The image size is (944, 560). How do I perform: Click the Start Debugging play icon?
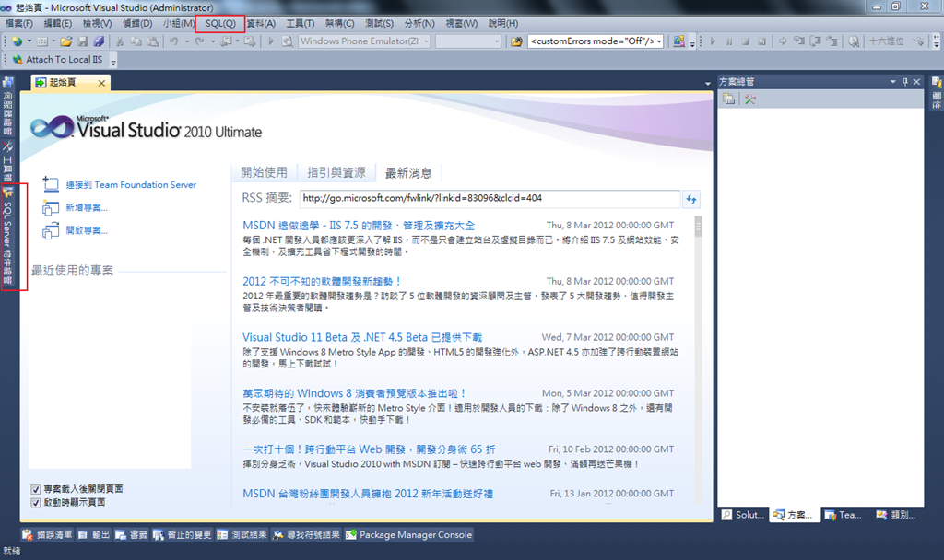click(x=271, y=41)
